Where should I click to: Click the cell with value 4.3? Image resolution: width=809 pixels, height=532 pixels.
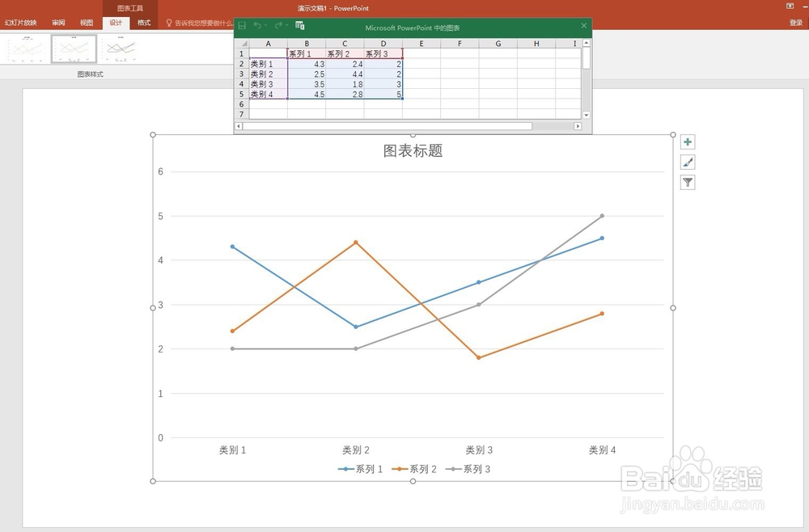pos(307,64)
